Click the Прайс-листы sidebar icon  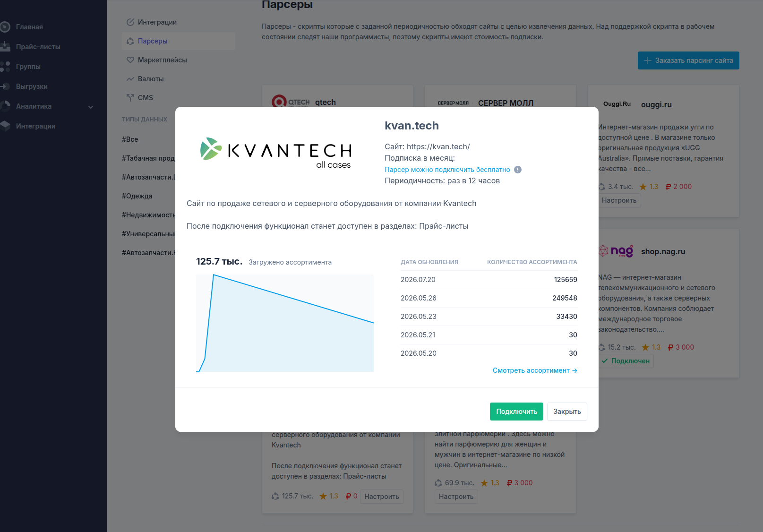pos(5,47)
